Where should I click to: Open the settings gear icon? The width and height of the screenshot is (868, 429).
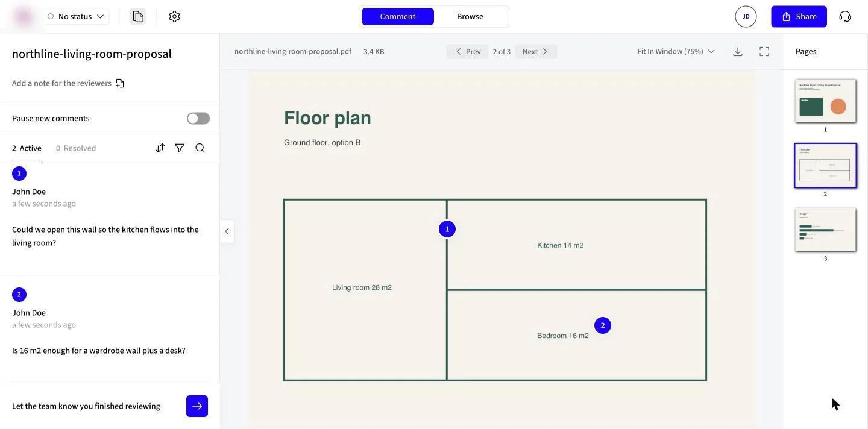[x=174, y=16]
